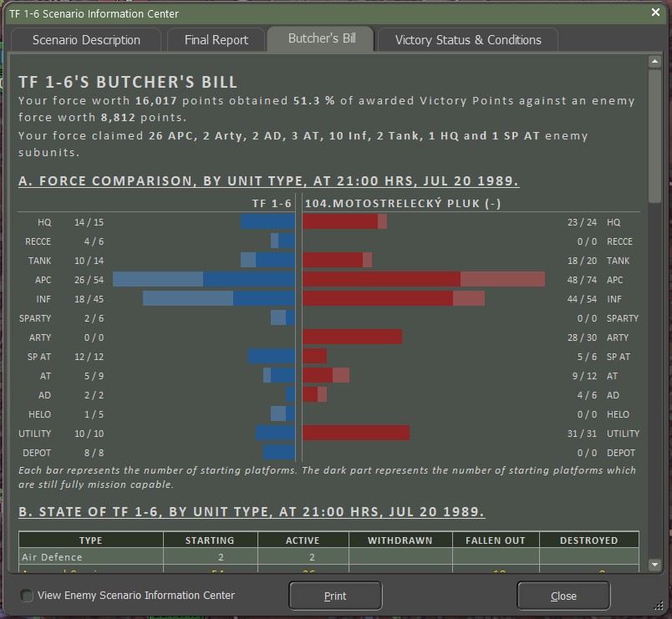This screenshot has height=619, width=672.
Task: Open the Scenario Description tab
Action: tap(86, 40)
